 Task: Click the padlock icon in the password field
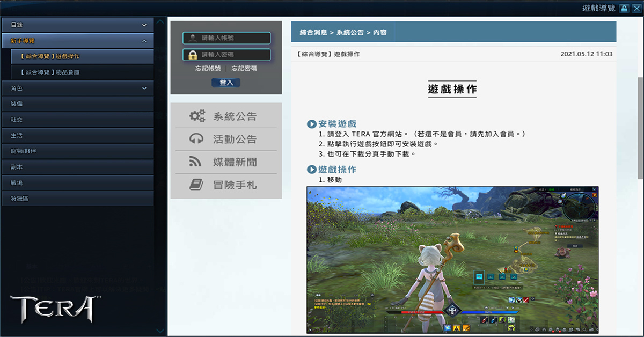pos(192,55)
